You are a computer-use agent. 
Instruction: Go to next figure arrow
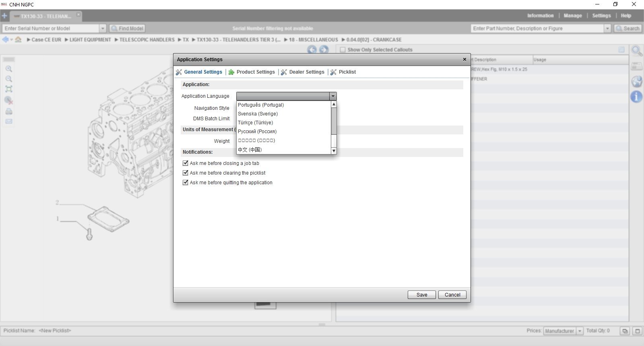pyautogui.click(x=324, y=49)
